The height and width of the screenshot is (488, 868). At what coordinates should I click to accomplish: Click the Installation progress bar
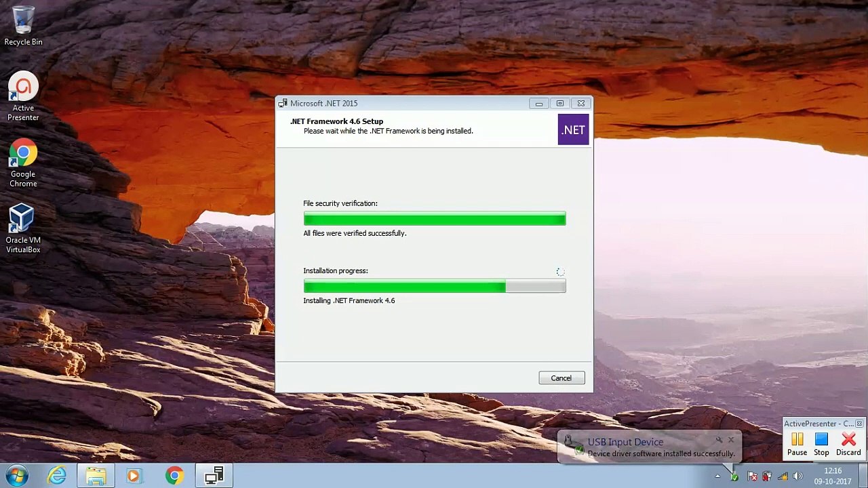click(x=435, y=287)
